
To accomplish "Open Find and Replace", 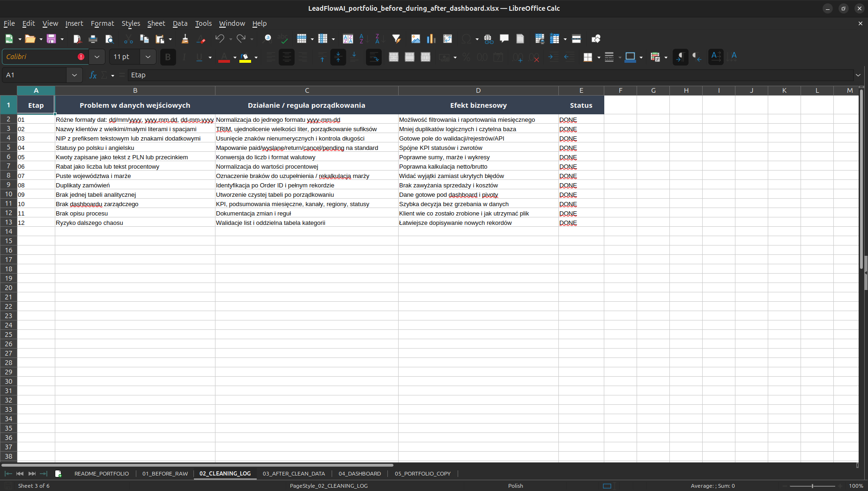I will coord(268,39).
